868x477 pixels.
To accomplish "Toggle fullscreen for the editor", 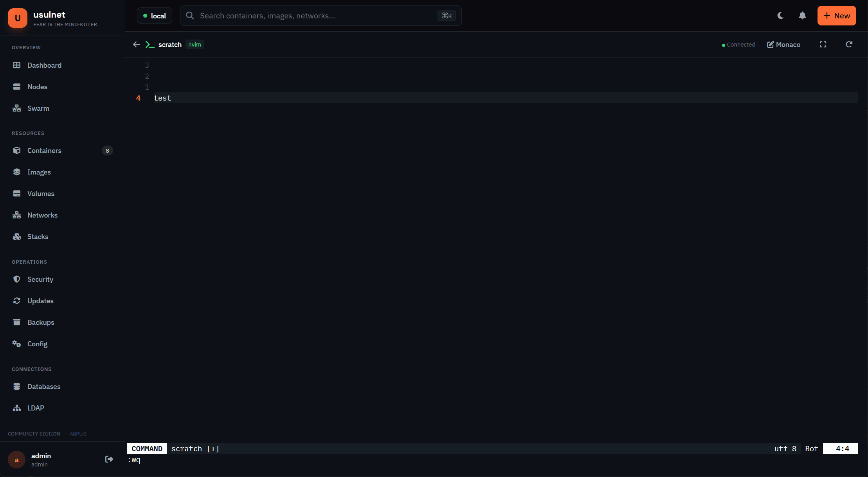I will 823,44.
